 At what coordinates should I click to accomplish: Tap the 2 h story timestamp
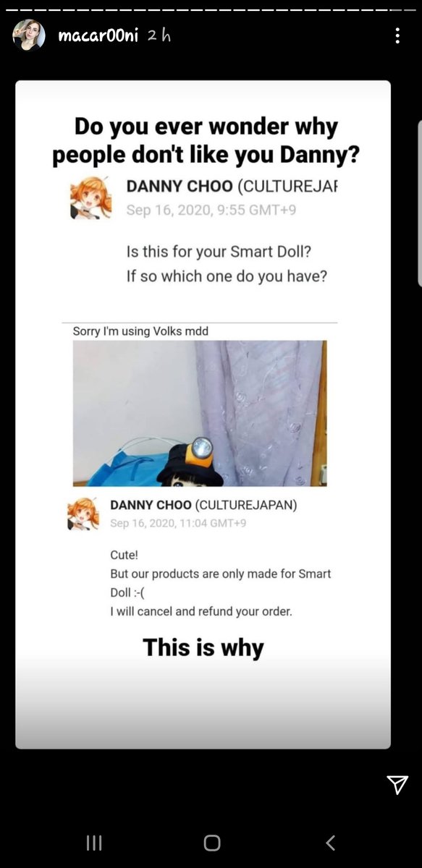(x=159, y=35)
